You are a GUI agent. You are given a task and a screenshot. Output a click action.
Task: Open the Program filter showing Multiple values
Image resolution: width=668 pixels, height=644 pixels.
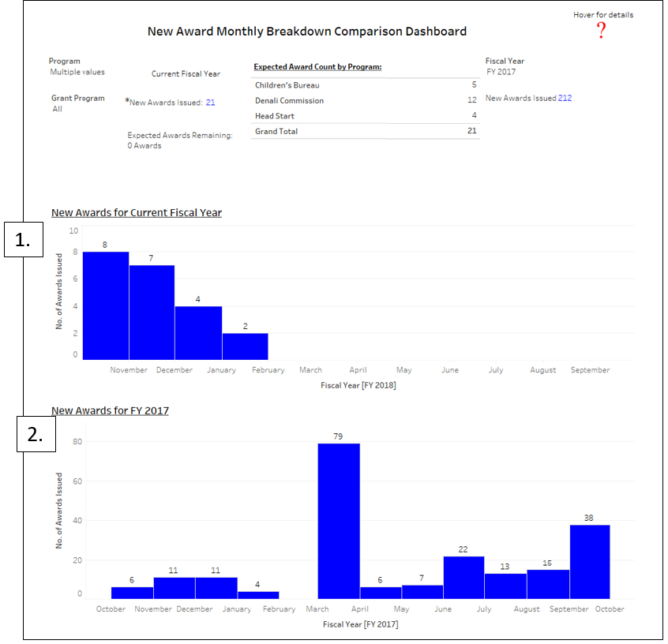click(x=77, y=72)
